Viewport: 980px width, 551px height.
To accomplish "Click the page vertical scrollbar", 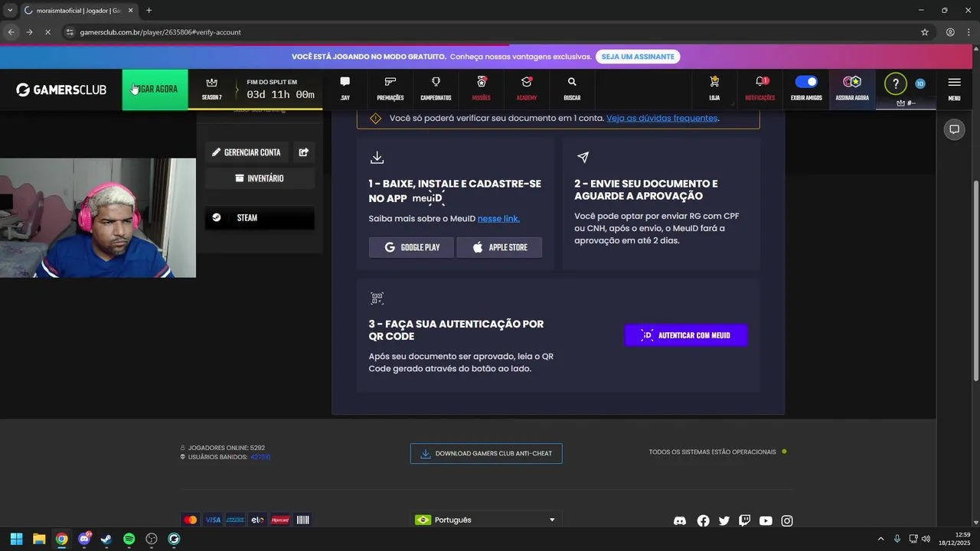I will 975,279.
